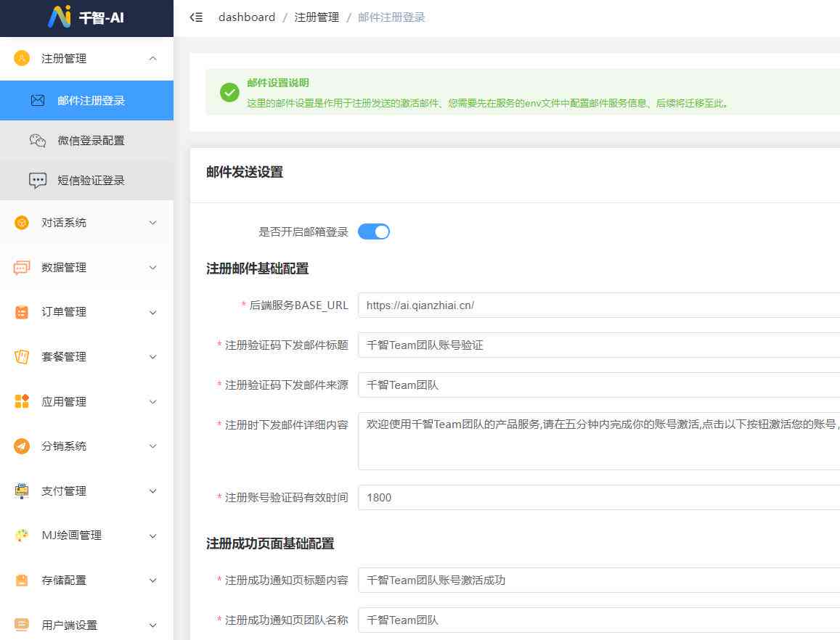Toggle the 是否开启邮箱登录 switch
Viewport: 840px width, 640px height.
373,231
